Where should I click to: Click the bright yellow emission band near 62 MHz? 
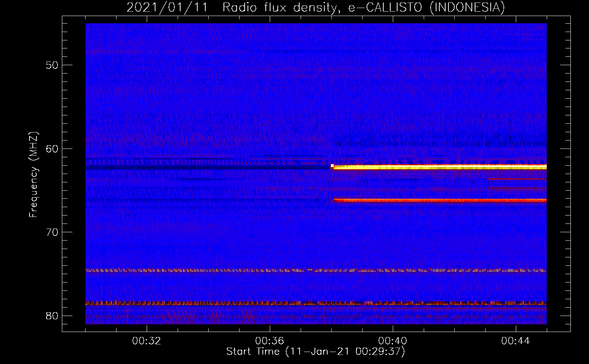(x=439, y=167)
